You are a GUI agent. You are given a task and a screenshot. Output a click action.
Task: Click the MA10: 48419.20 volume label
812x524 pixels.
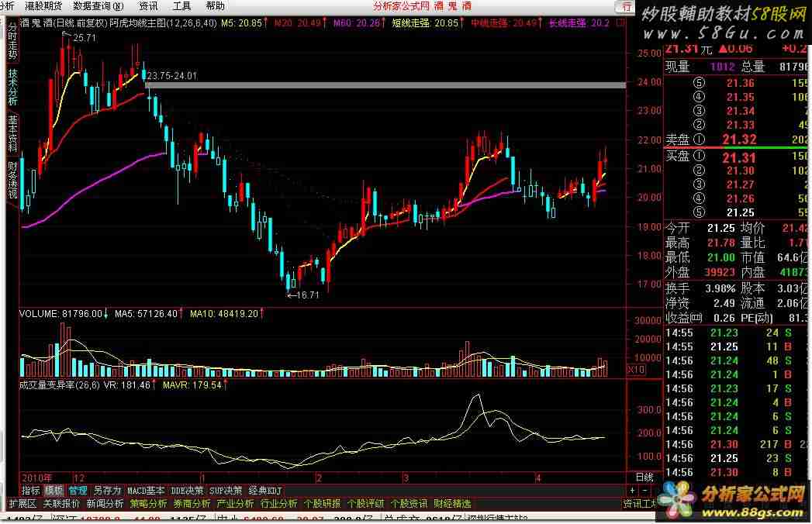224,314
